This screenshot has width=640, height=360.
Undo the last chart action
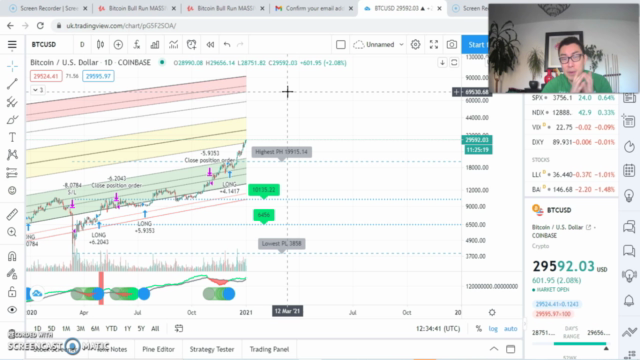[227, 44]
